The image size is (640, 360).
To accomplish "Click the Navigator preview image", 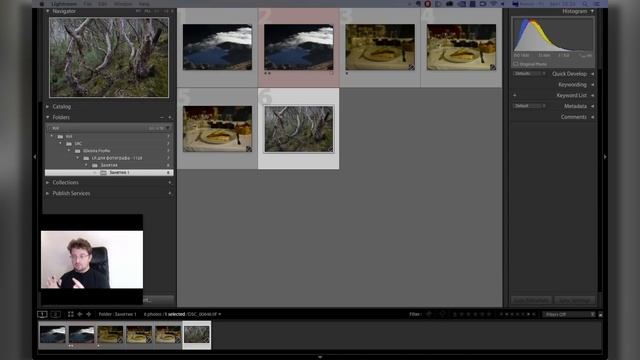I will (109, 57).
